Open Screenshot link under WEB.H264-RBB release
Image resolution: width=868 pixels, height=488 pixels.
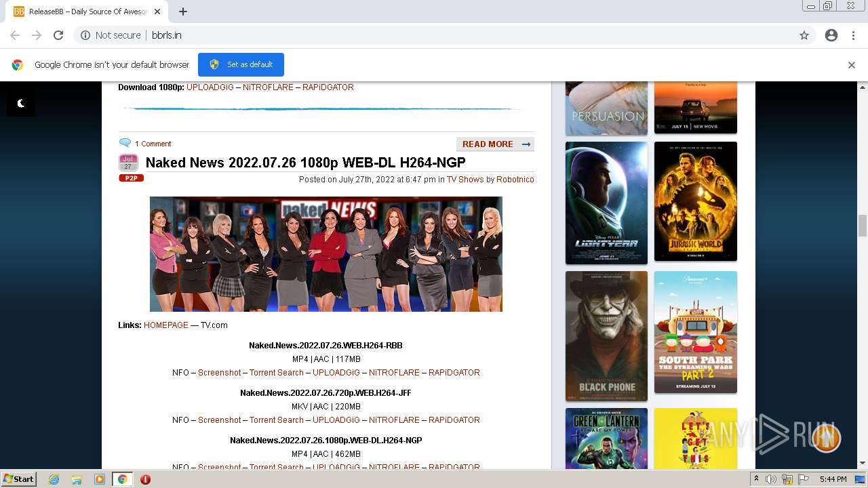[x=219, y=373]
